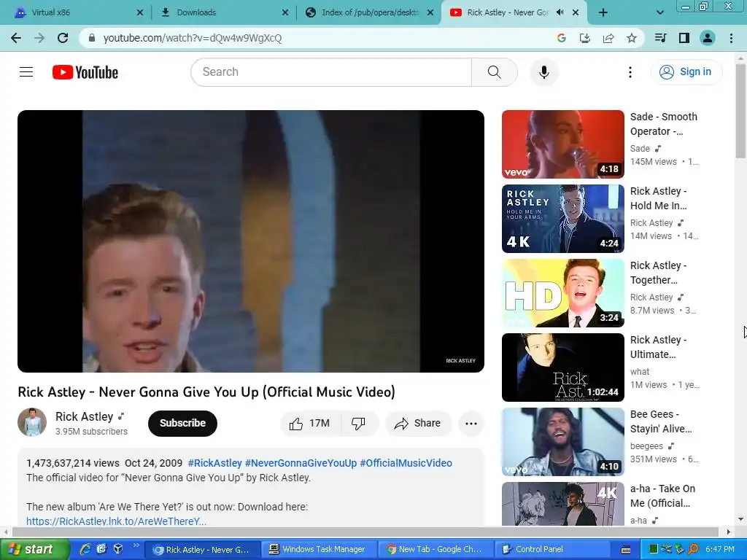
Task: Mute the Rick Astley tab audio icon
Action: 560,12
